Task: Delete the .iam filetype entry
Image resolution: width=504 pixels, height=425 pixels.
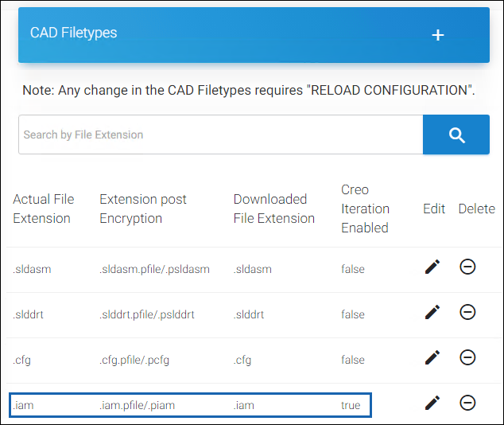Action: click(x=468, y=404)
